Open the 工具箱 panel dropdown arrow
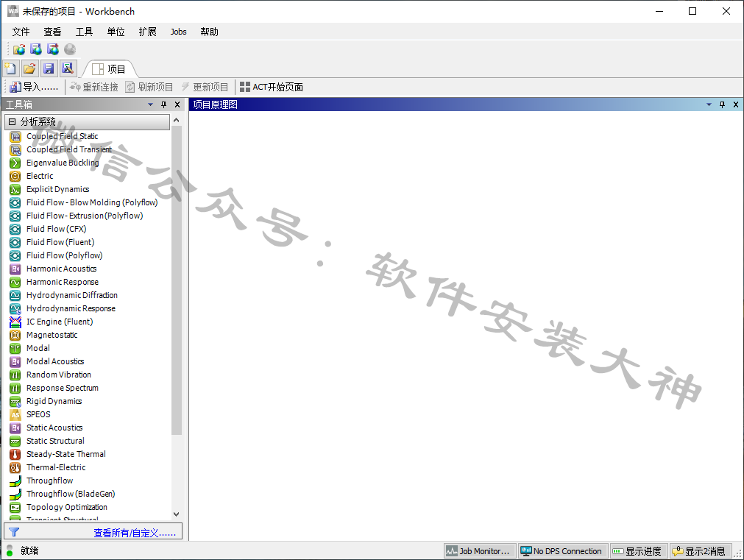This screenshot has height=560, width=744. pos(150,104)
